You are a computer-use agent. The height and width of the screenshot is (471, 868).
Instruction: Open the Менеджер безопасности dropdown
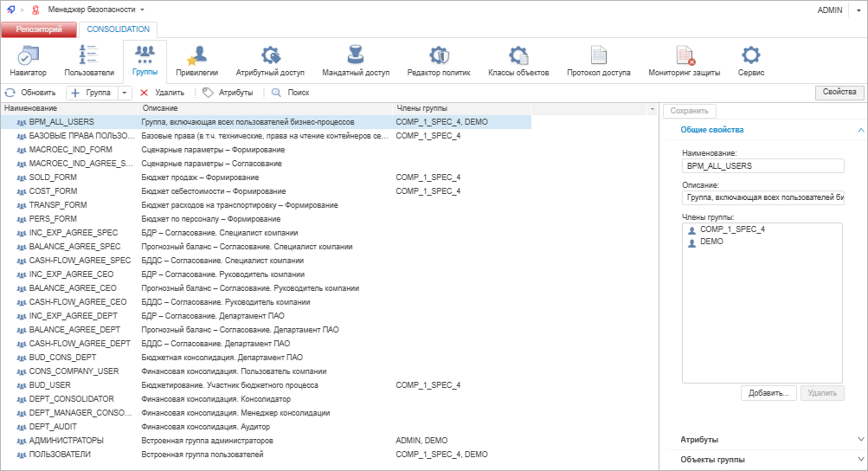[142, 10]
